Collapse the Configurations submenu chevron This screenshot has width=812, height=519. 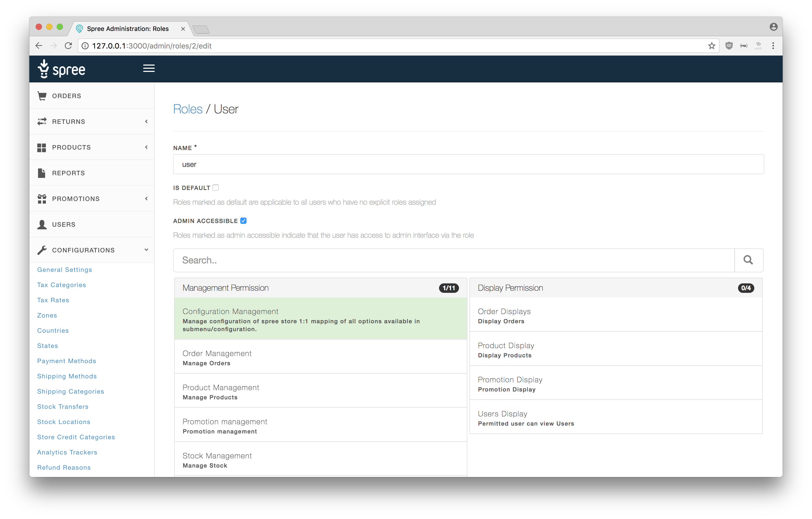pos(146,250)
